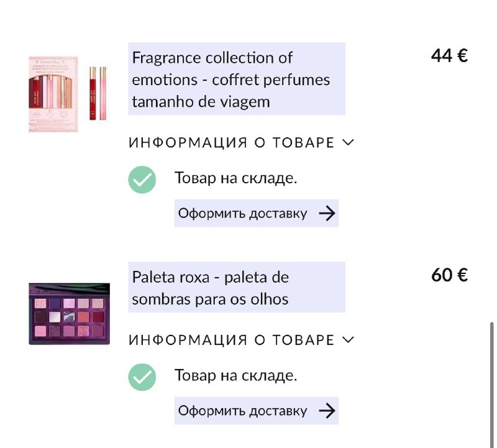Click the second Товар на складе status text
The width and height of the screenshot is (497, 448).
[x=236, y=375]
